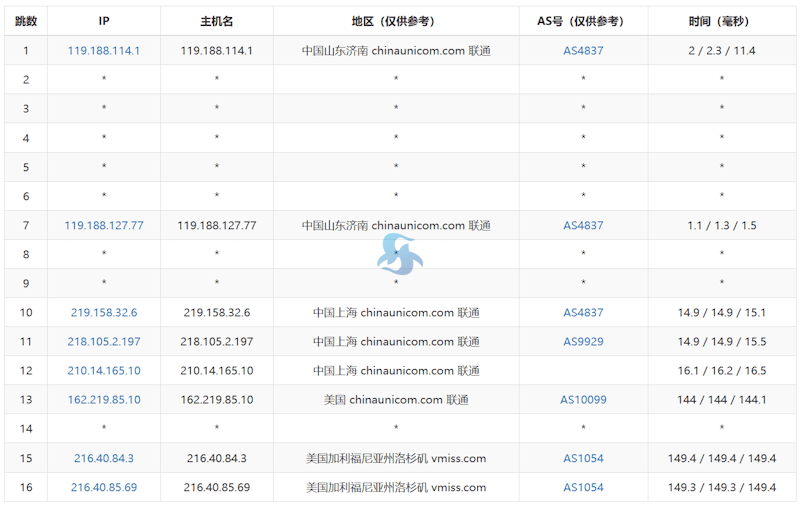800x507 pixels.
Task: Click the 地区（仅供参考）column header
Action: point(396,21)
